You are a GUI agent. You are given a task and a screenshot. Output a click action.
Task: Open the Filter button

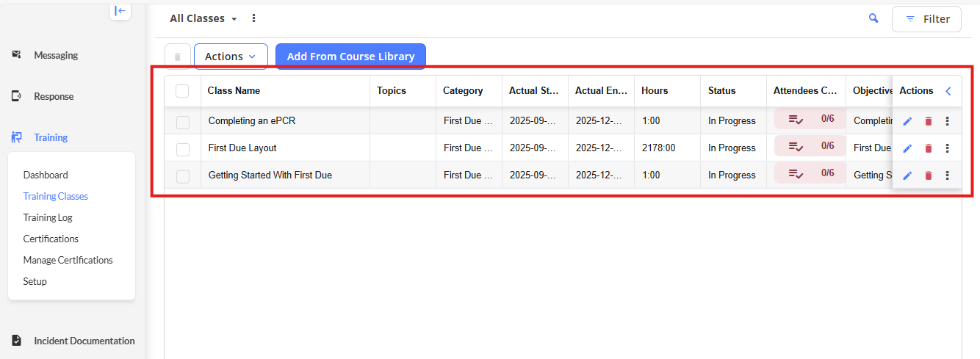(926, 19)
